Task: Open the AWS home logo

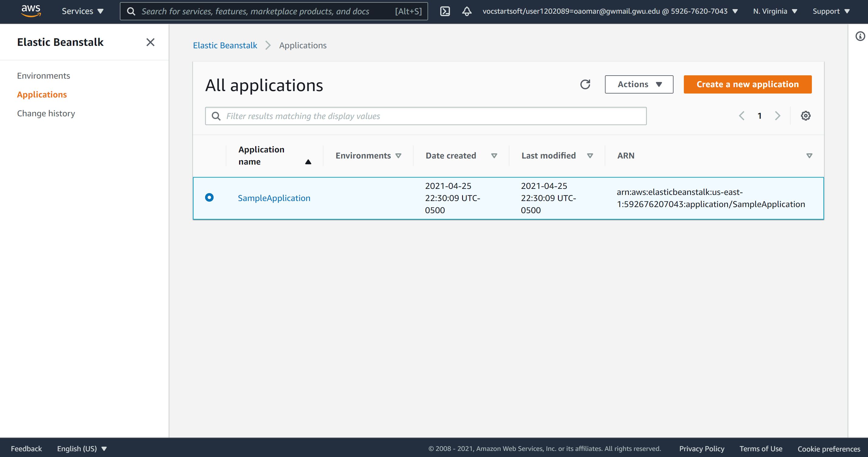Action: (x=31, y=11)
